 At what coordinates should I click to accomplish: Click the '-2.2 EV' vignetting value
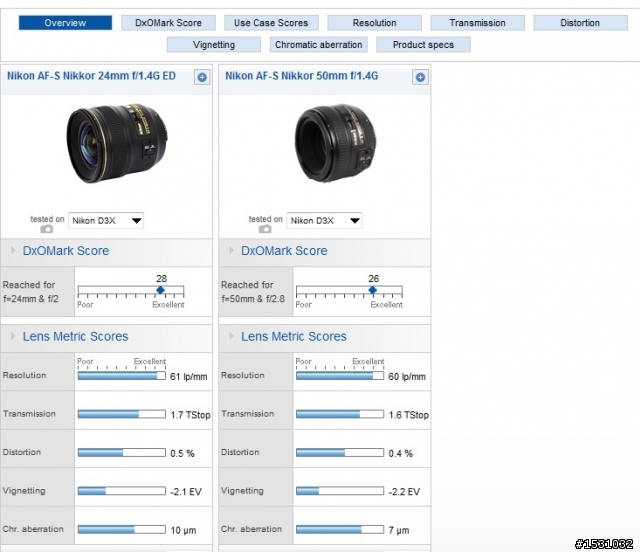[x=404, y=492]
